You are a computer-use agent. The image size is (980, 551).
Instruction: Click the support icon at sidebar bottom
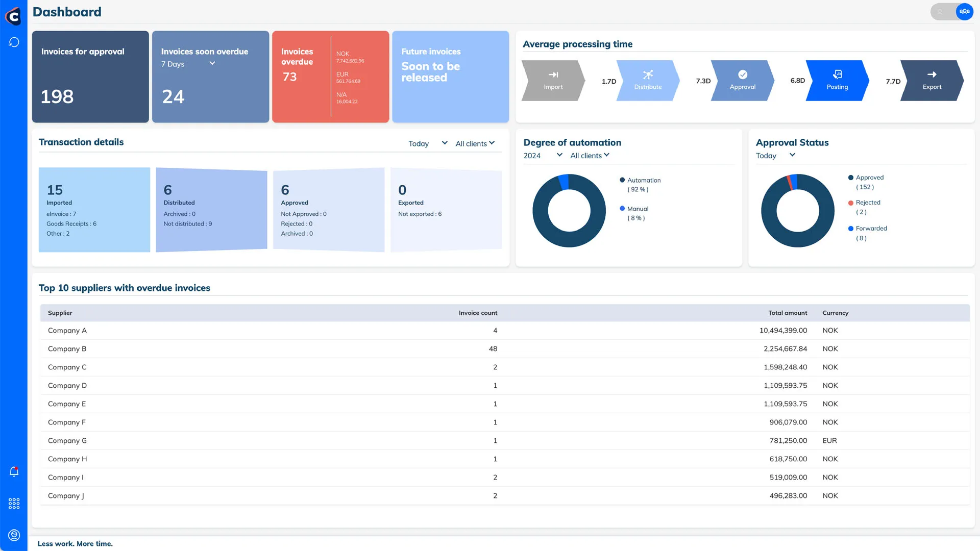pyautogui.click(x=14, y=535)
